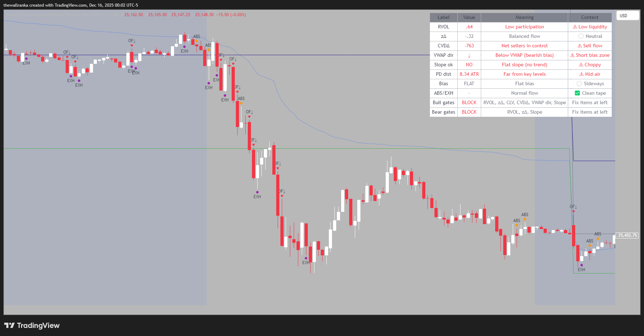Screen dimensions: 644x336
Task: Select 'Below VWAP (bearish bias)' cell
Action: point(524,55)
